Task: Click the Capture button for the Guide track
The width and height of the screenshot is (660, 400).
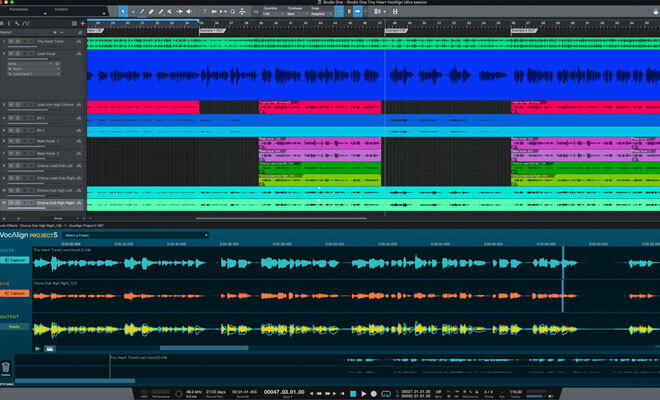Action: (x=17, y=260)
